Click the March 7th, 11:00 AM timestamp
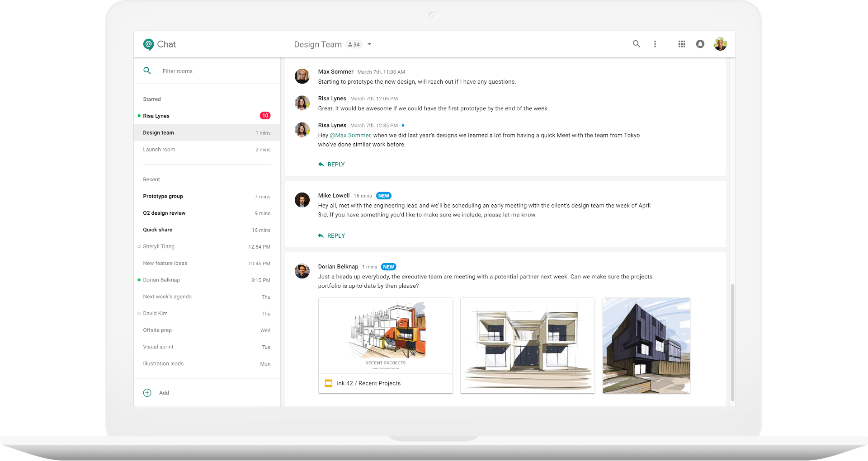The height and width of the screenshot is (461, 868). [x=381, y=72]
